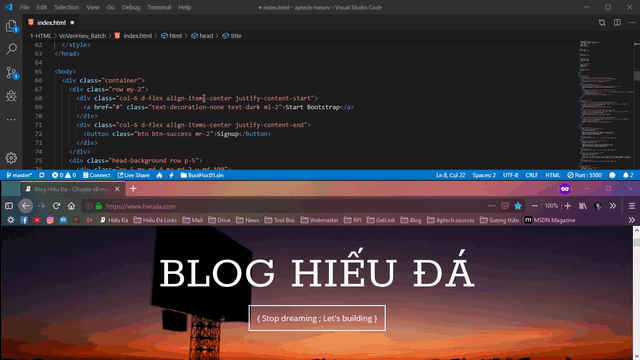Open the MSDN Magazine bookmark
Image resolution: width=640 pixels, height=360 pixels.
pos(550,220)
